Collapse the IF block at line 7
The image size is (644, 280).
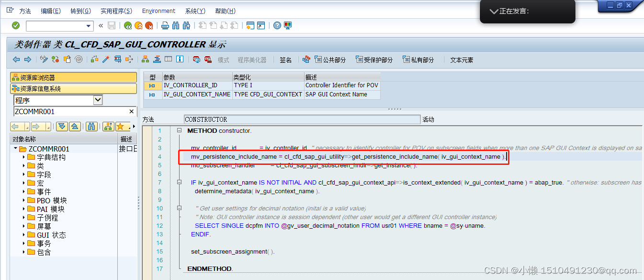coord(179,182)
